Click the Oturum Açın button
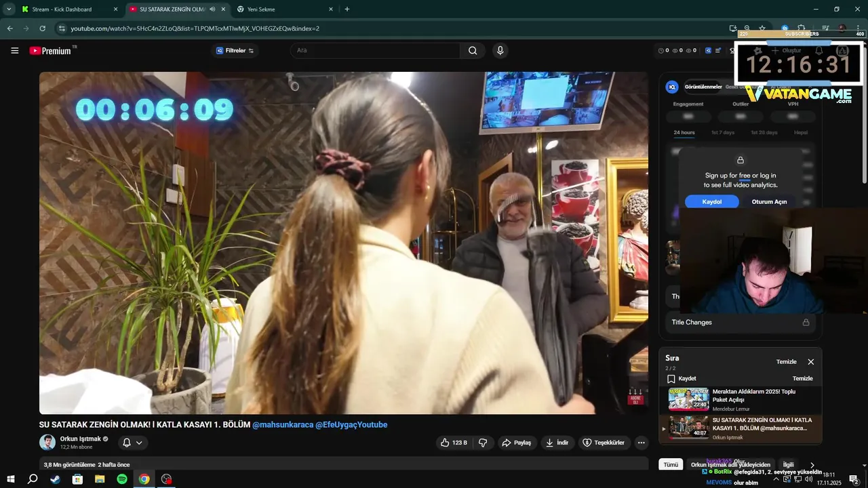Image resolution: width=868 pixels, height=488 pixels. pyautogui.click(x=769, y=202)
